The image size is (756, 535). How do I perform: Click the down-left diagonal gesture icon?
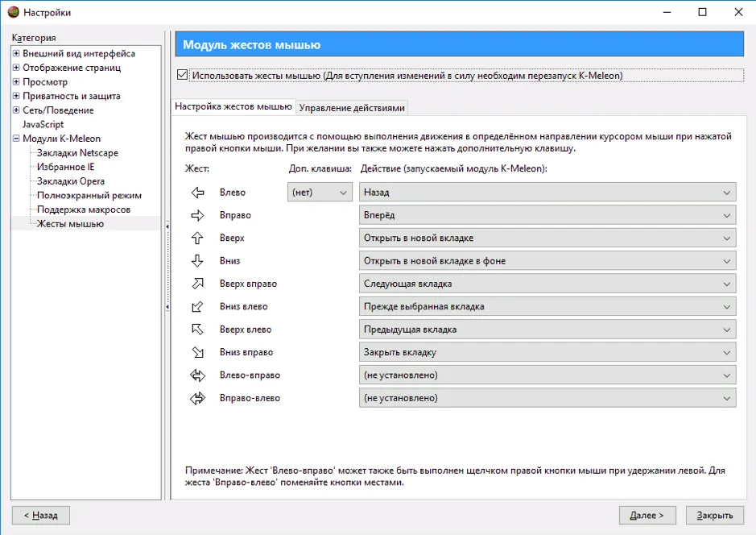tap(198, 306)
